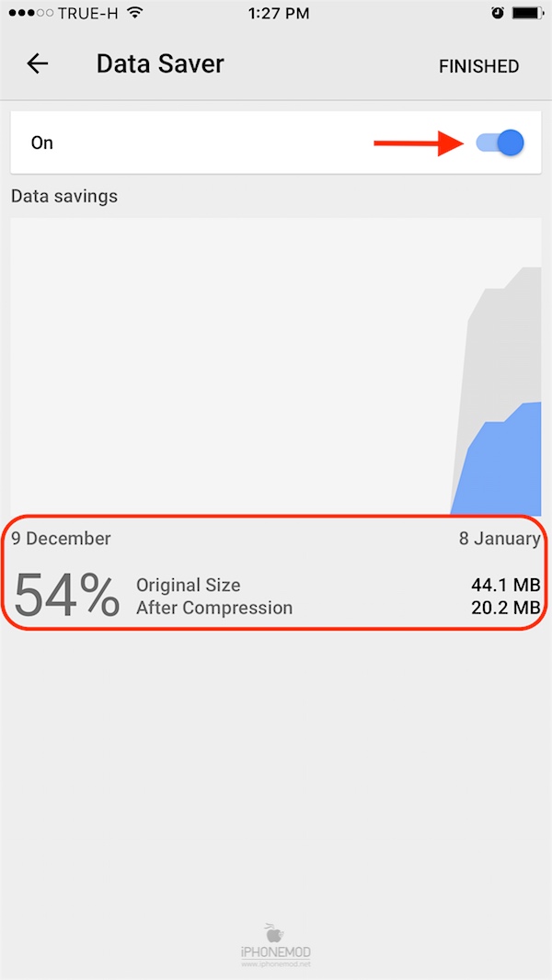Toggle the Data Saver switch off
Image resolution: width=552 pixels, height=980 pixels.
500,142
